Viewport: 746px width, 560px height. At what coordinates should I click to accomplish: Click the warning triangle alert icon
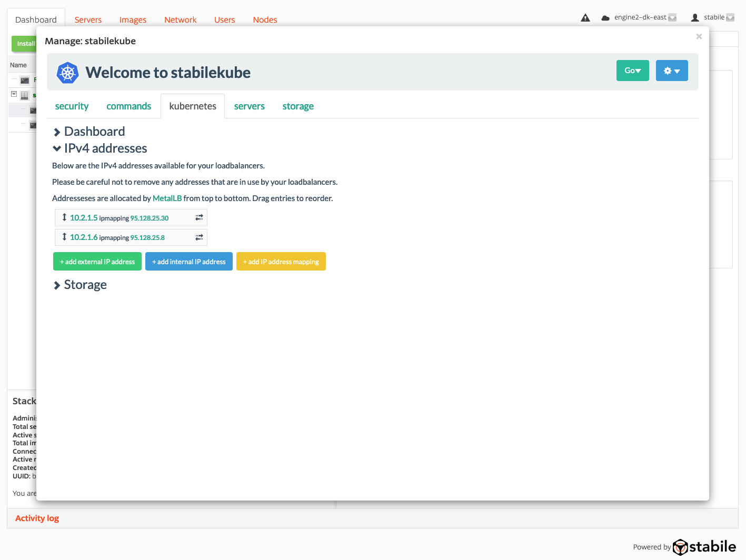click(x=585, y=18)
